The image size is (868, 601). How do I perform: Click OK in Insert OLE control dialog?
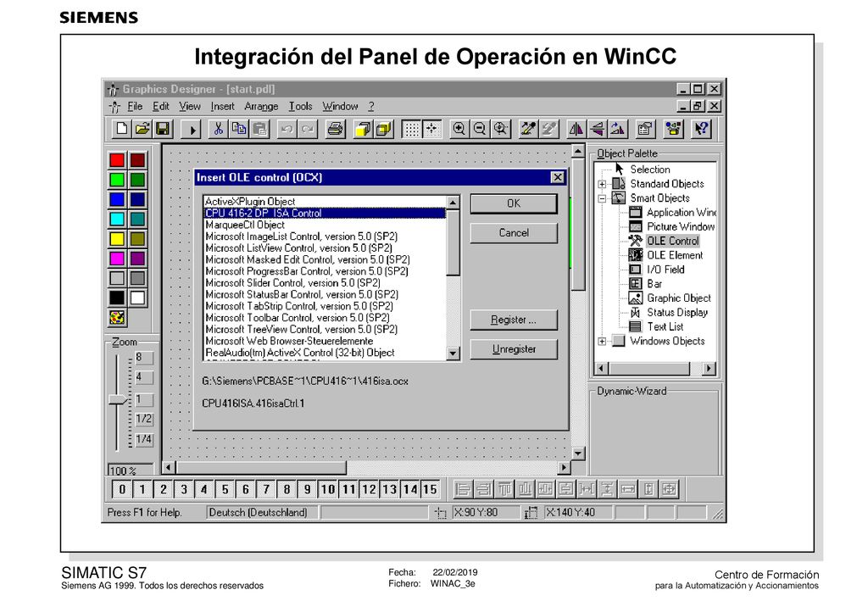pyautogui.click(x=514, y=203)
